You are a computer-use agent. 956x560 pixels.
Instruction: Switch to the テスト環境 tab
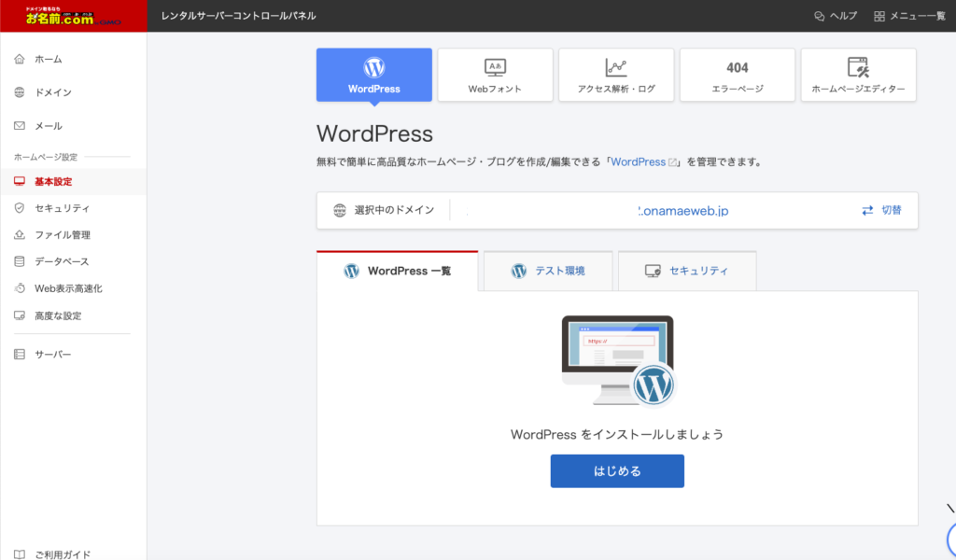point(548,272)
